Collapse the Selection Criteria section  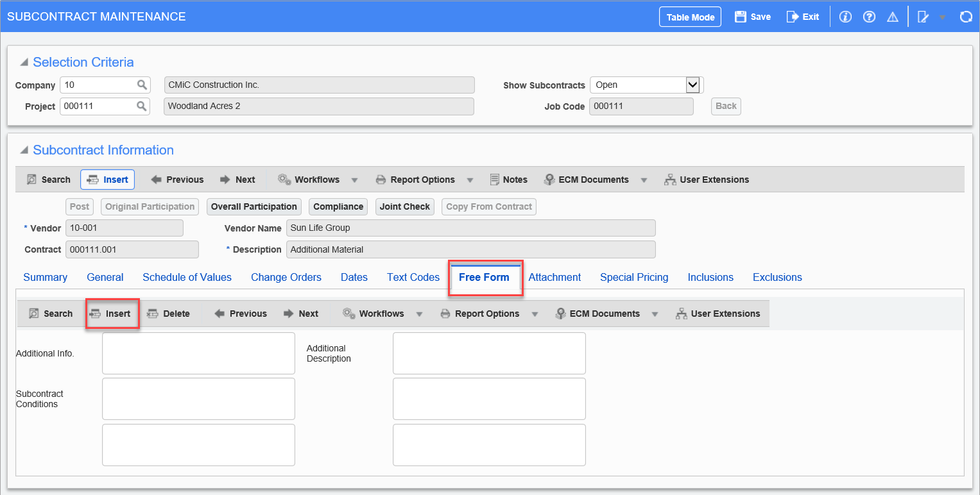coord(24,62)
